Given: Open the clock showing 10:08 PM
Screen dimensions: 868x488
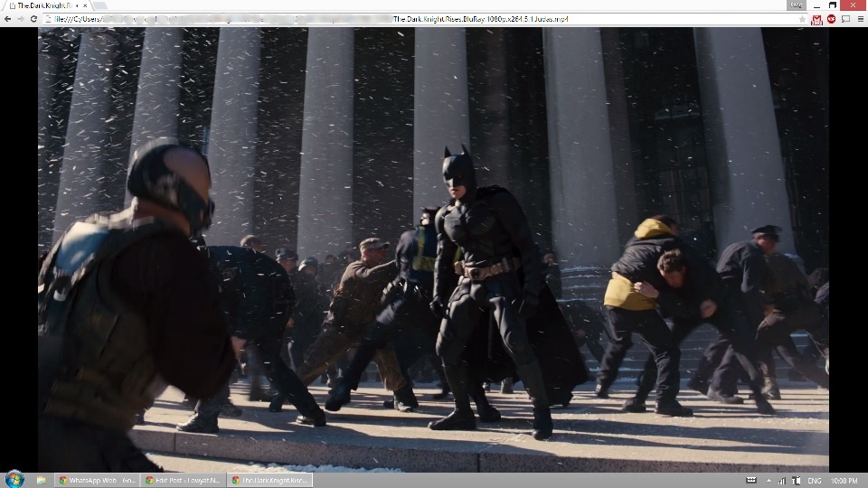Looking at the screenshot, I should click(x=844, y=480).
